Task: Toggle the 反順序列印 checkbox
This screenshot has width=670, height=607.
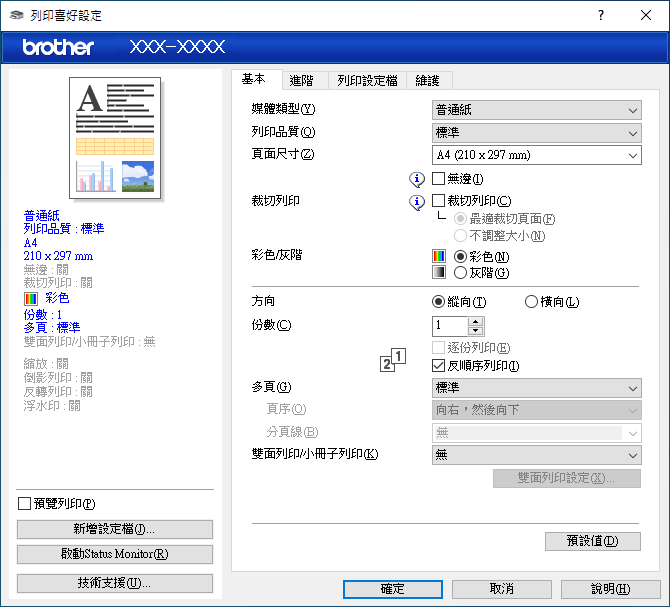Action: coord(438,365)
